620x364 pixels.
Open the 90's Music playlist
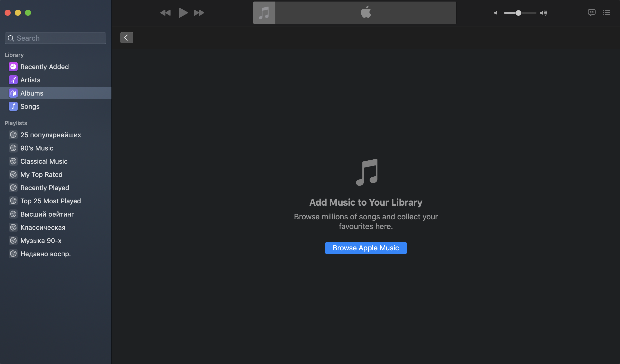[37, 148]
